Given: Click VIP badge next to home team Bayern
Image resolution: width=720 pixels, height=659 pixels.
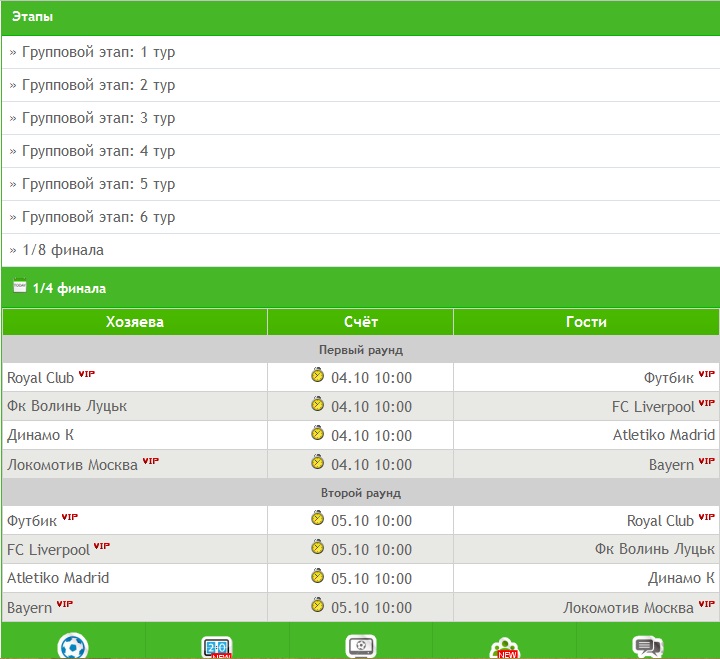Looking at the screenshot, I should pyautogui.click(x=65, y=603).
